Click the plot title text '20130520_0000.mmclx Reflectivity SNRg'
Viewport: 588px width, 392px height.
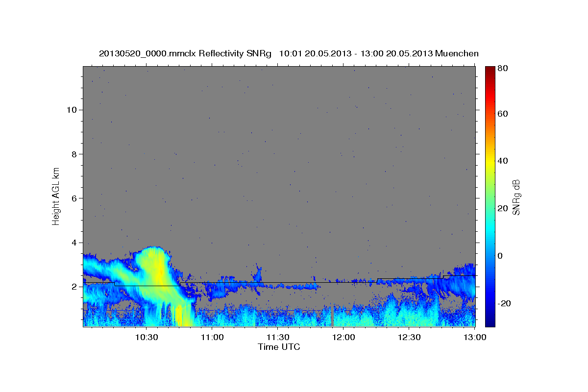185,54
